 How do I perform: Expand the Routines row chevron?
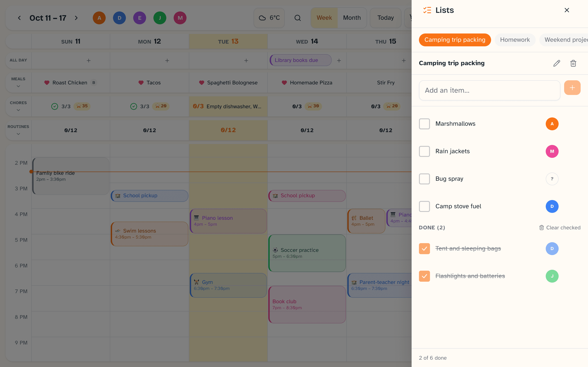tap(18, 134)
